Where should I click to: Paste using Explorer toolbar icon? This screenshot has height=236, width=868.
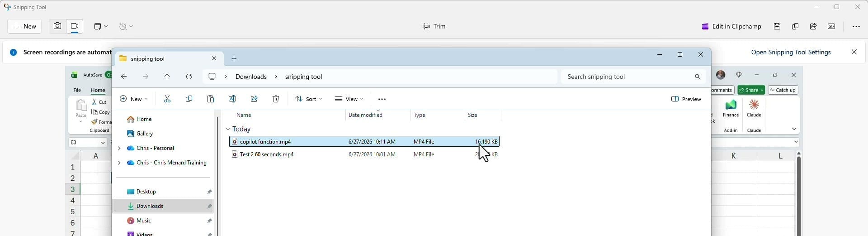pyautogui.click(x=211, y=99)
